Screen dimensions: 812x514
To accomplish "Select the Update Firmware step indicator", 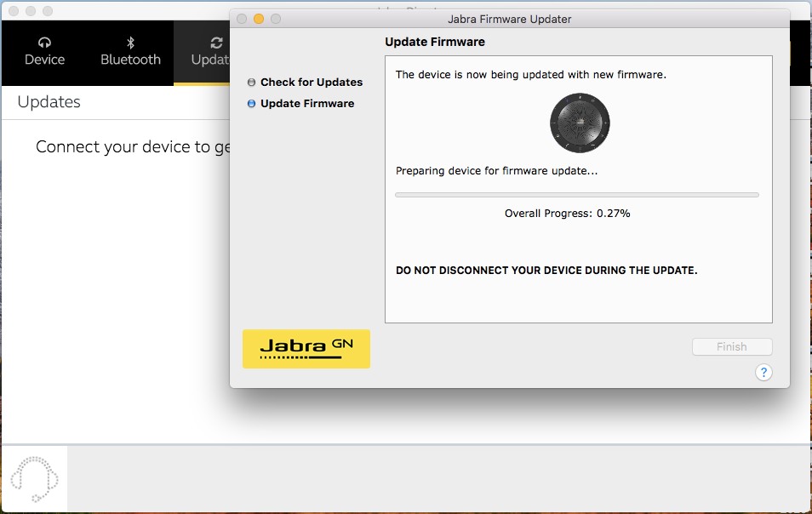I will point(252,103).
